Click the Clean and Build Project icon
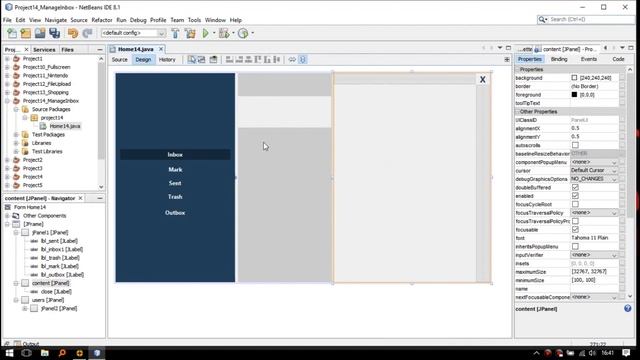The width and height of the screenshot is (640, 360). pos(190,33)
